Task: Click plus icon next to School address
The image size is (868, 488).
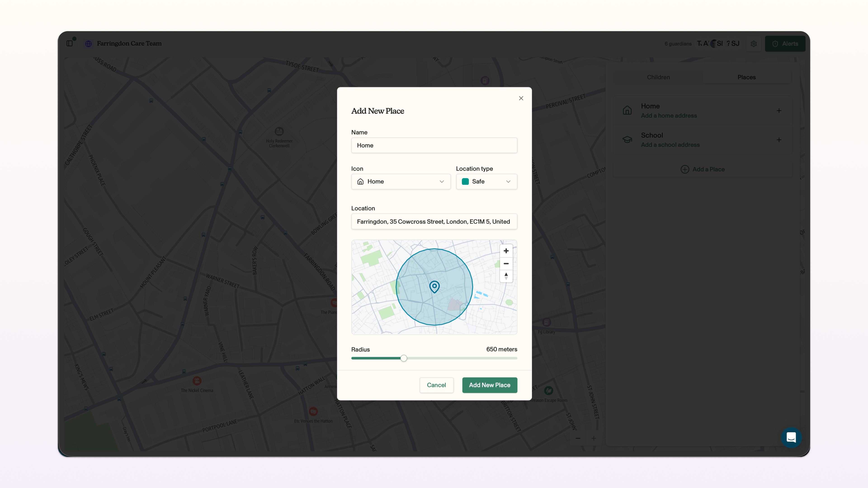Action: click(x=779, y=140)
